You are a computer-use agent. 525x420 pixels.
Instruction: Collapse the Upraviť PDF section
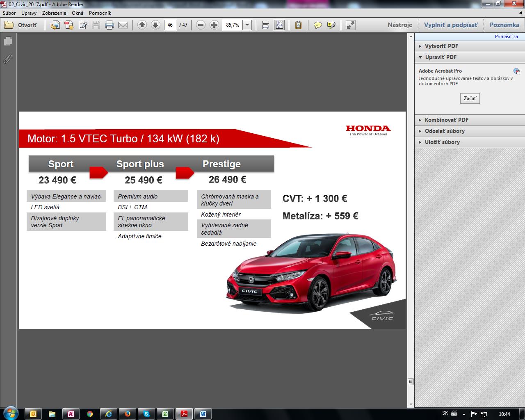441,57
